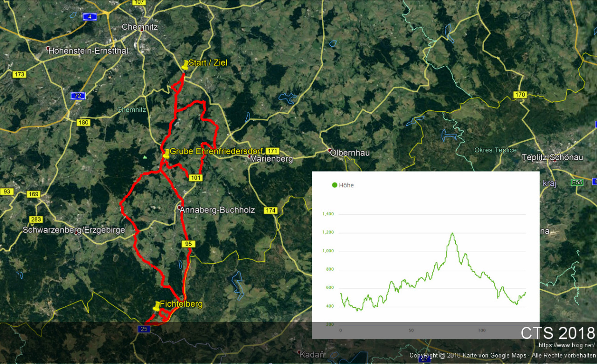
Task: Select the yellow road 174 shield
Action: (271, 211)
